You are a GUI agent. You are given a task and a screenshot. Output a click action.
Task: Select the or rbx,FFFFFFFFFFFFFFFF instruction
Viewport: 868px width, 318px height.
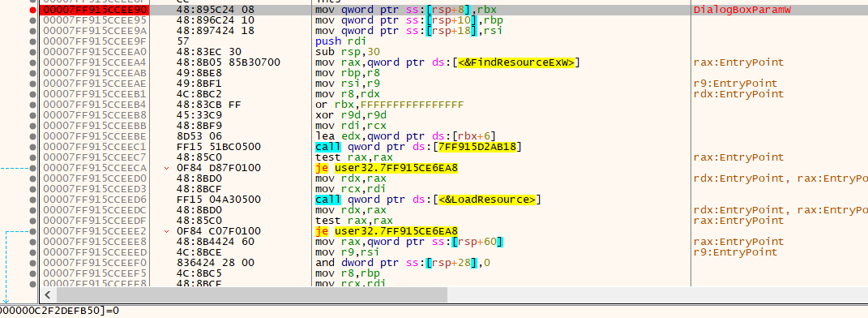[389, 105]
